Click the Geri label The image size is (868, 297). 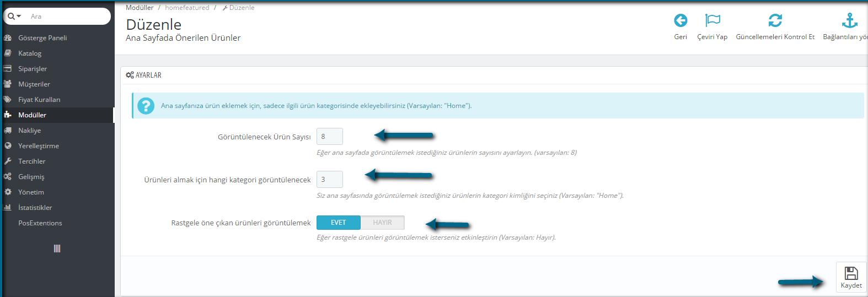pos(681,37)
